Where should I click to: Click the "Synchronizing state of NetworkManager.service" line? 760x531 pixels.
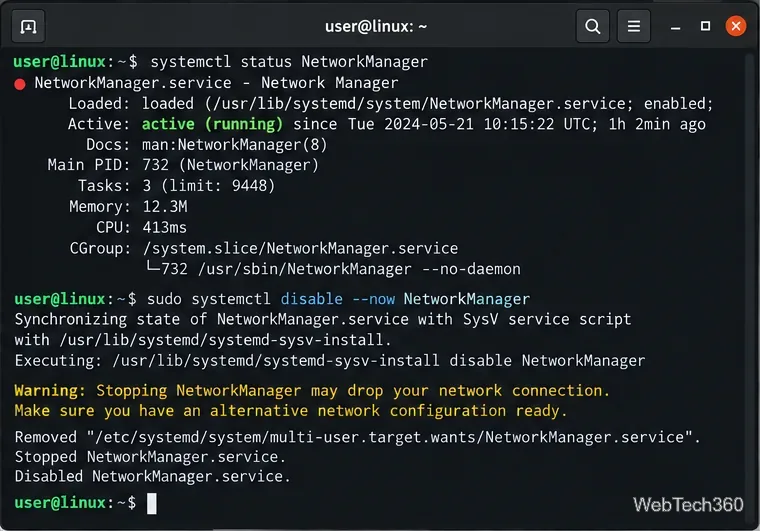pos(323,319)
